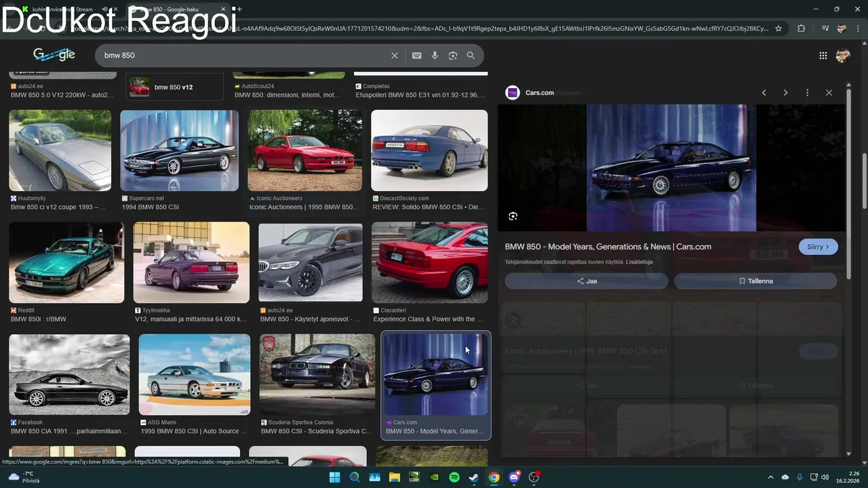
Task: Open ASG Miami silver BMW thumbnail
Action: tap(195, 374)
